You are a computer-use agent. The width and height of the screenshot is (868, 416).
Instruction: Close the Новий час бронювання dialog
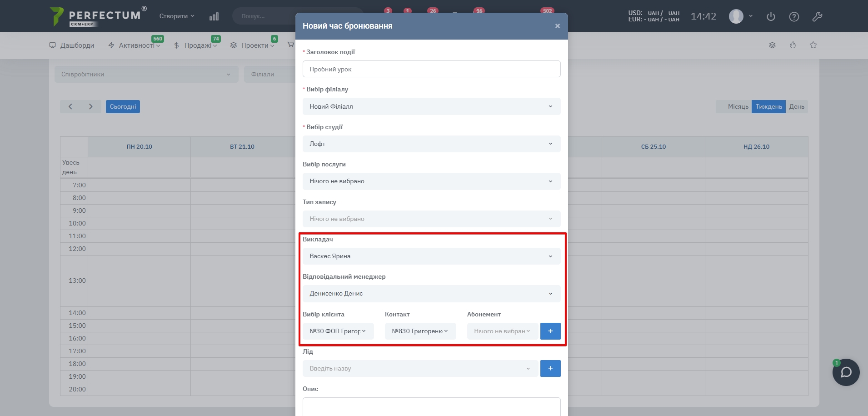557,26
